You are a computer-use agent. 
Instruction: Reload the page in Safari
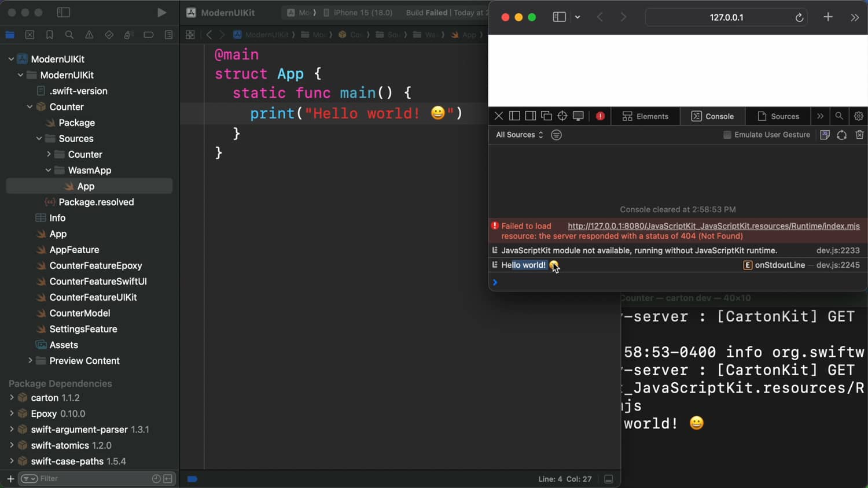tap(799, 17)
